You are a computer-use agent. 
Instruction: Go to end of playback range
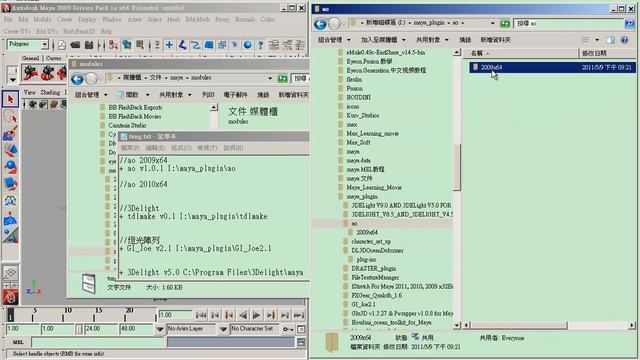point(299,315)
